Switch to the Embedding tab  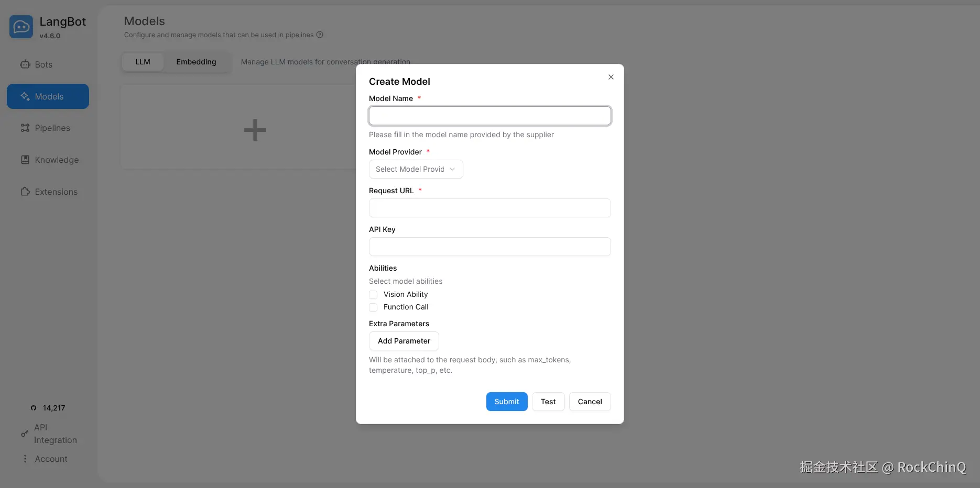tap(196, 62)
